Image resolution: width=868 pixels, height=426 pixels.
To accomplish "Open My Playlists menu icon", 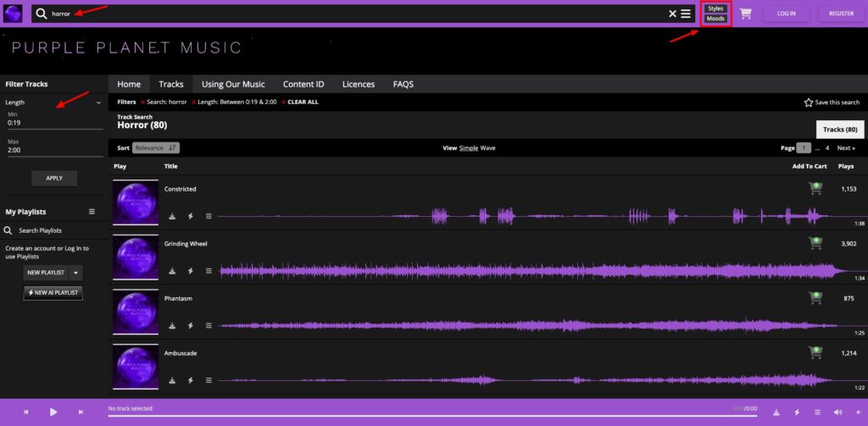I will [x=92, y=212].
